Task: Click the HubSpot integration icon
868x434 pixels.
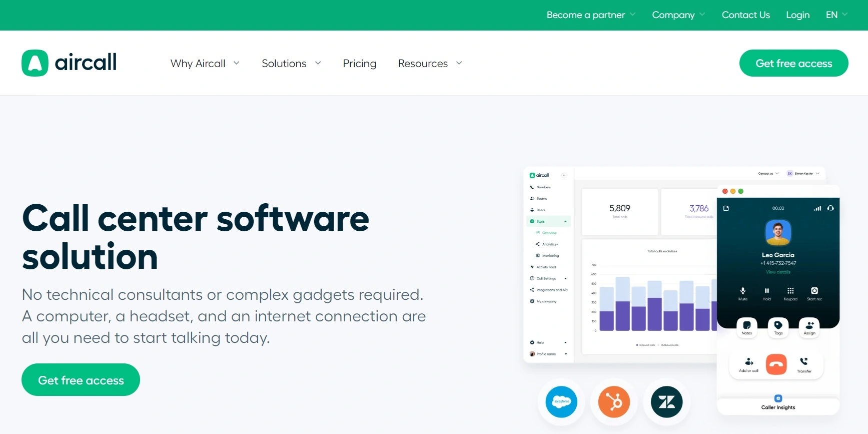Action: (x=614, y=401)
